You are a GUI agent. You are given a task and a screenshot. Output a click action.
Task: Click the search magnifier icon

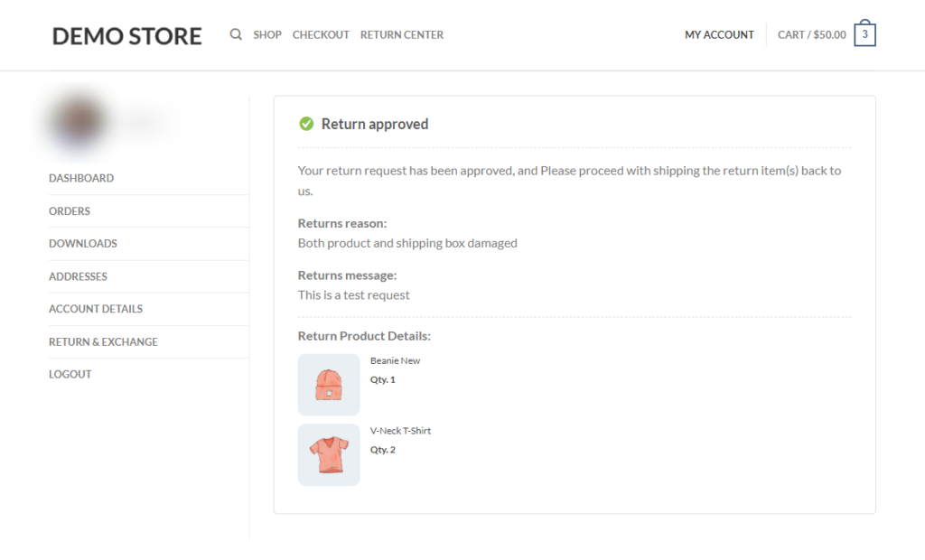coord(236,35)
